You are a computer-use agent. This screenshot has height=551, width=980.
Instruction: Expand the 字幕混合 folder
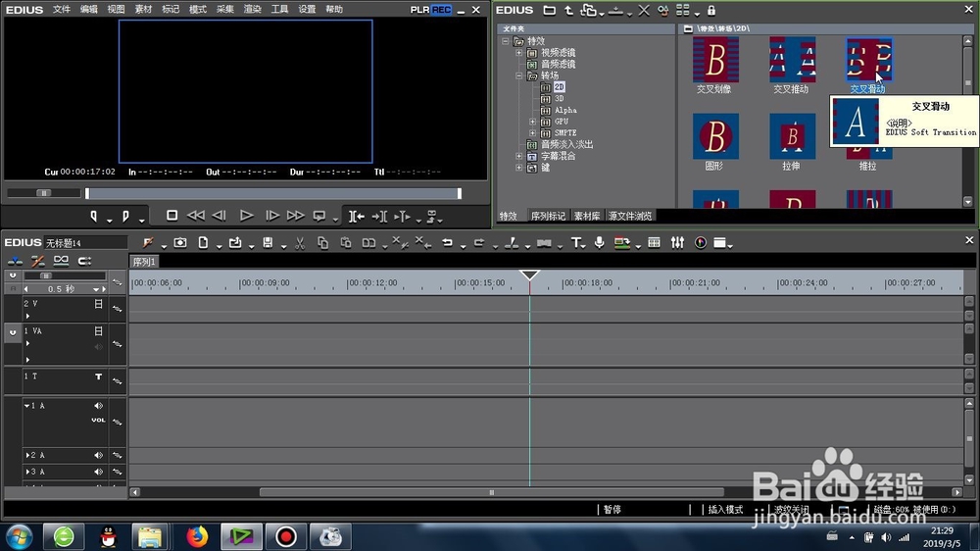pos(518,156)
